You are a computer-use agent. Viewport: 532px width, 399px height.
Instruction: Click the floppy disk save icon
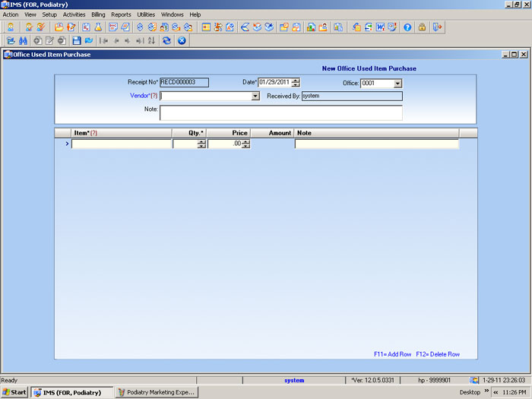tap(77, 41)
